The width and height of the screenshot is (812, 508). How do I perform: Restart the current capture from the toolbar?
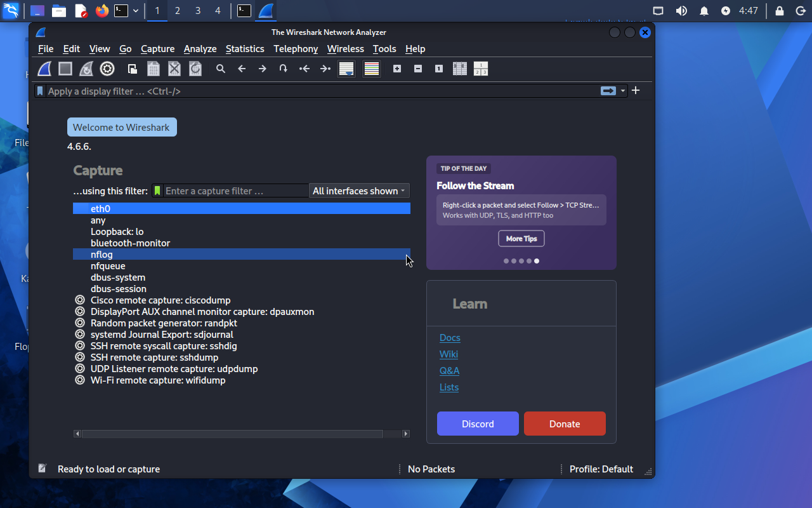[86, 69]
